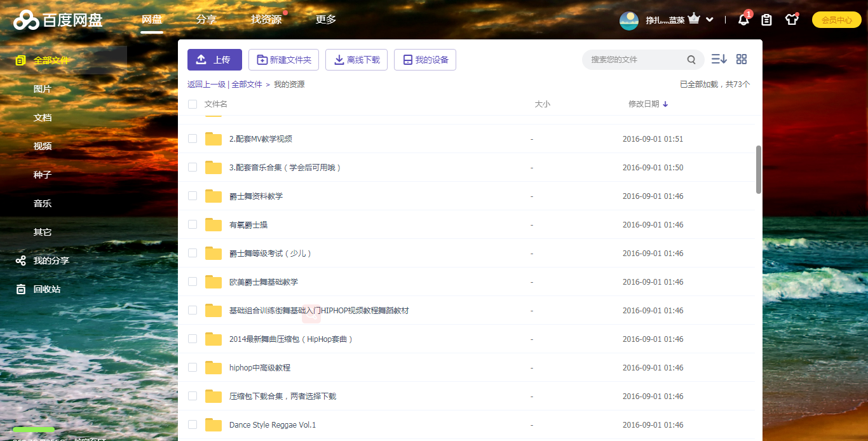Click folder icon of hiphop中高级教程
This screenshot has width=868, height=441.
214,367
